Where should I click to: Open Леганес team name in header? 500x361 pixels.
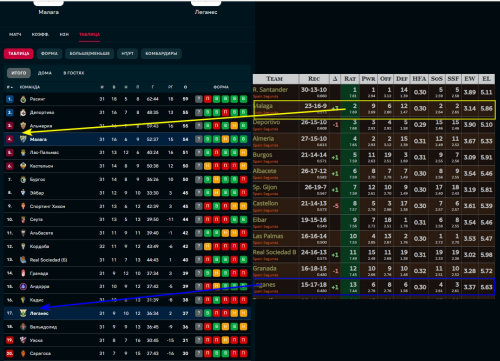tap(206, 12)
